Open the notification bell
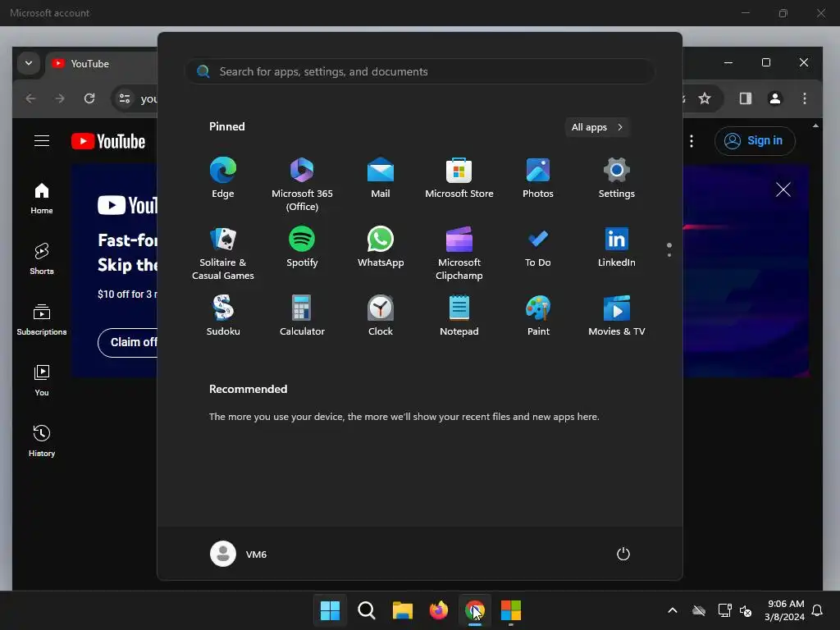Screen dimensions: 840x630 817,610
